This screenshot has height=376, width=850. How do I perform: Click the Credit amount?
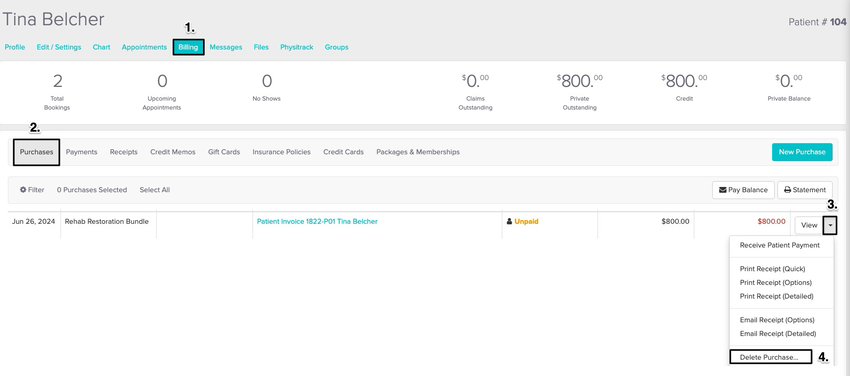click(684, 81)
